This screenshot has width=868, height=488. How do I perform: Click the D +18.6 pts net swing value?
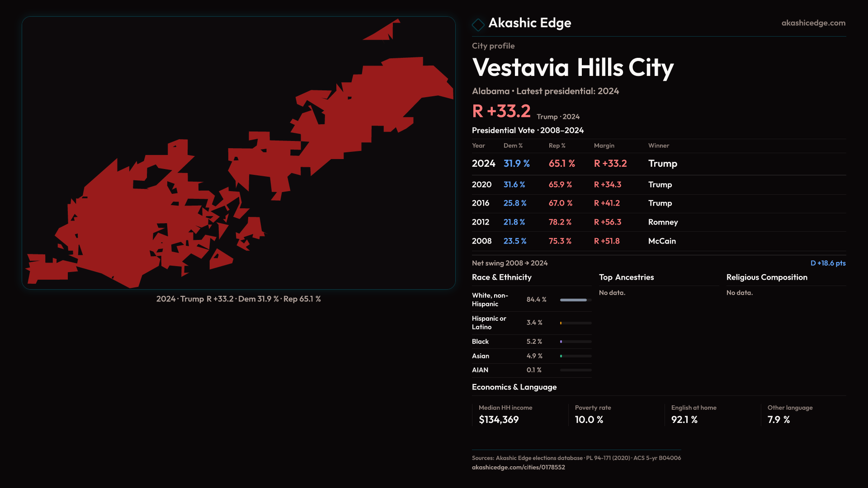coord(828,263)
